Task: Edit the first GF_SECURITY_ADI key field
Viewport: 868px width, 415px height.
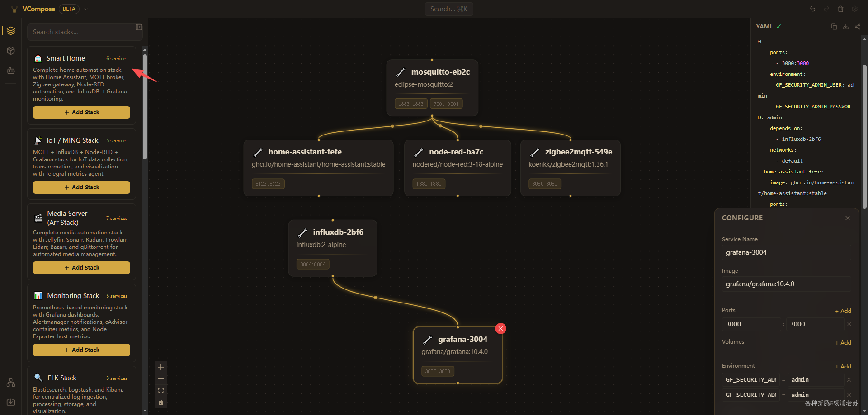Action: click(x=751, y=380)
